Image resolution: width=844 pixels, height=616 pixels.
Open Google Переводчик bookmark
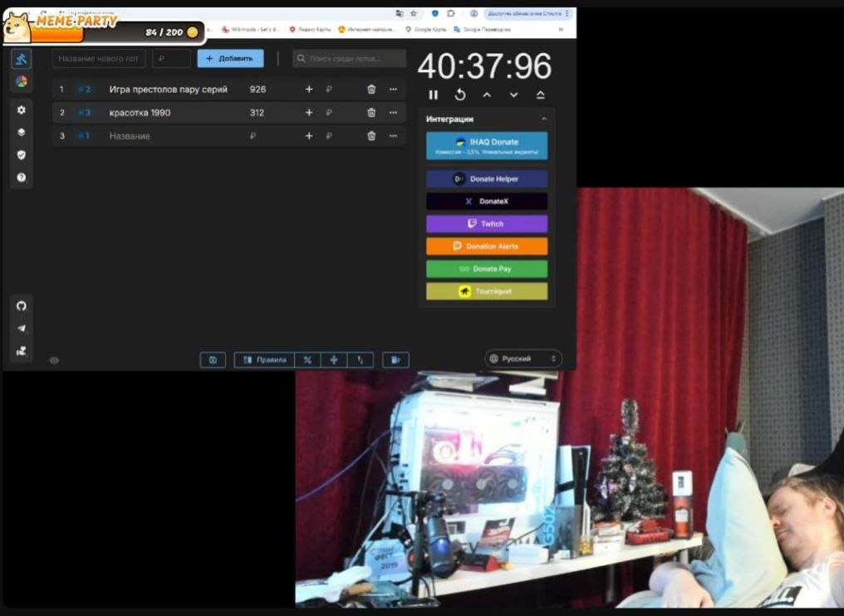tap(483, 30)
